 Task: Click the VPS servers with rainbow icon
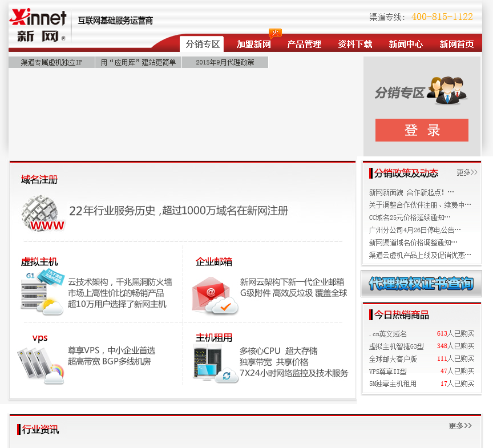coord(41,366)
